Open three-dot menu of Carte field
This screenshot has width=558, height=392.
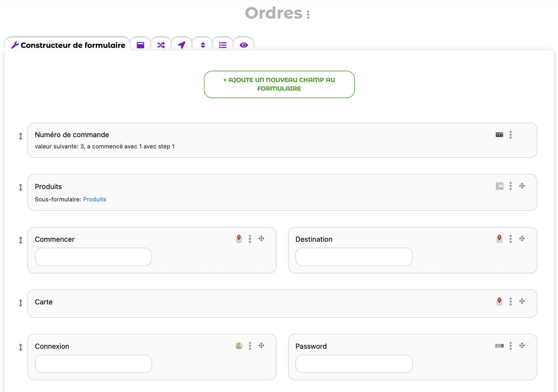point(511,301)
